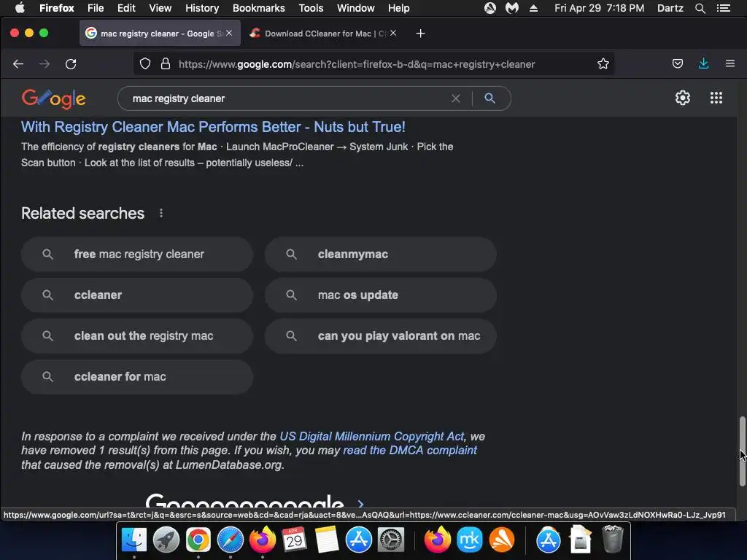Open a new tab with the plus button
The image size is (747, 560).
pyautogui.click(x=420, y=34)
